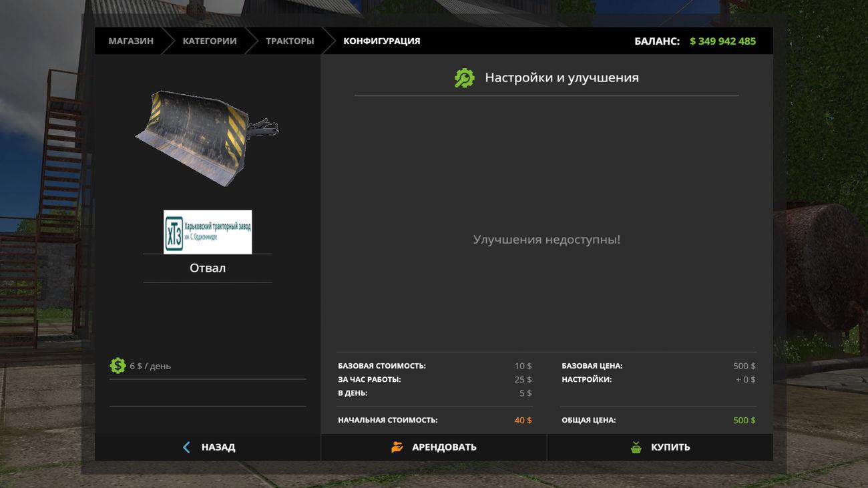Click the green 500 $ total price value
The height and width of the screenshot is (488, 868).
[x=744, y=420]
